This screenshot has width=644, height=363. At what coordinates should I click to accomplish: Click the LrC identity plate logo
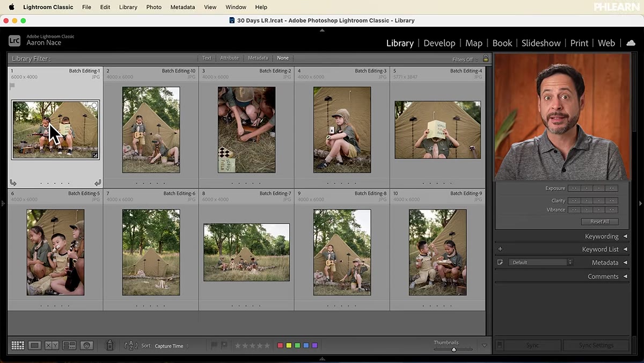click(14, 40)
